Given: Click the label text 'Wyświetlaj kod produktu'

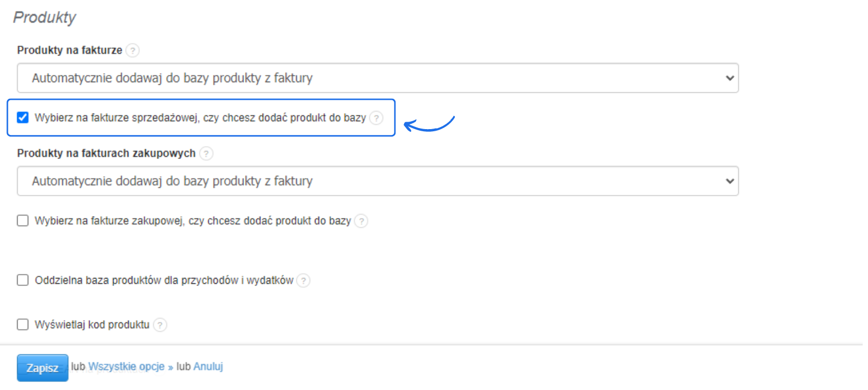Looking at the screenshot, I should point(92,325).
